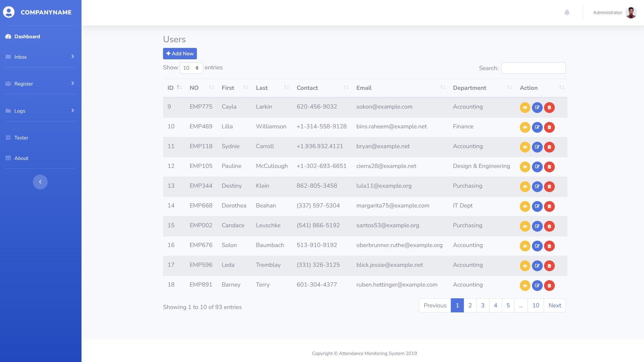Viewport: 644px width, 362px height.
Task: Click into the Search input field
Action: 533,68
